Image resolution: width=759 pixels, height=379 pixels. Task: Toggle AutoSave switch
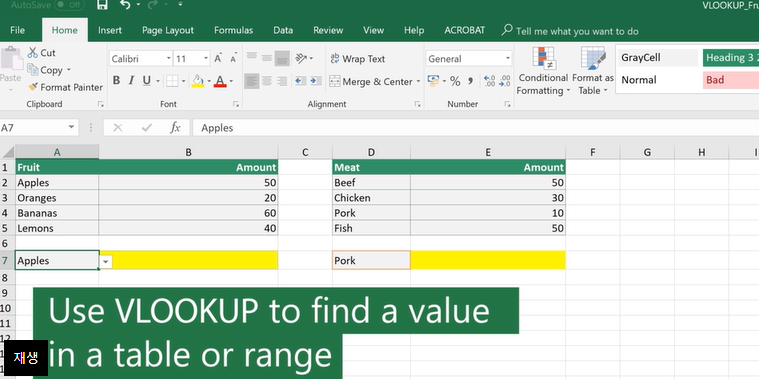click(69, 5)
